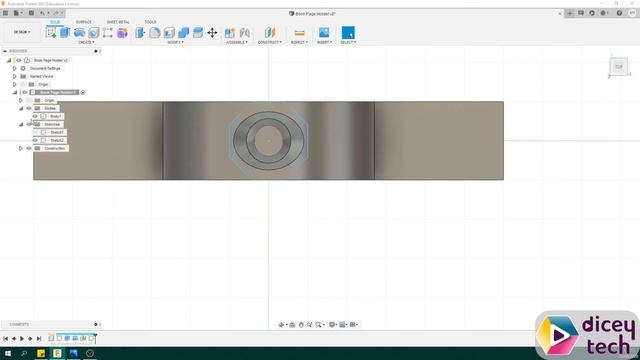Select the Offset Face tool
Viewport: 640px width, 360px height.
click(198, 32)
